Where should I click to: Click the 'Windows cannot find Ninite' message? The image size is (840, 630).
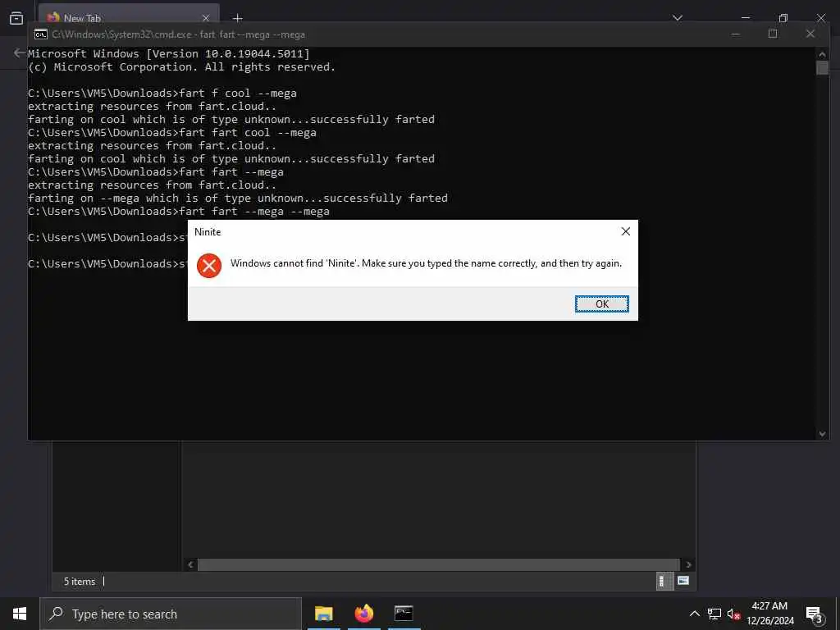coord(426,263)
